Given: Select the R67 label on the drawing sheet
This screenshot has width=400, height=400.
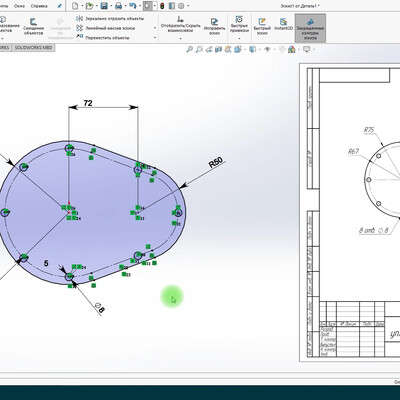Looking at the screenshot, I should coord(353,151).
